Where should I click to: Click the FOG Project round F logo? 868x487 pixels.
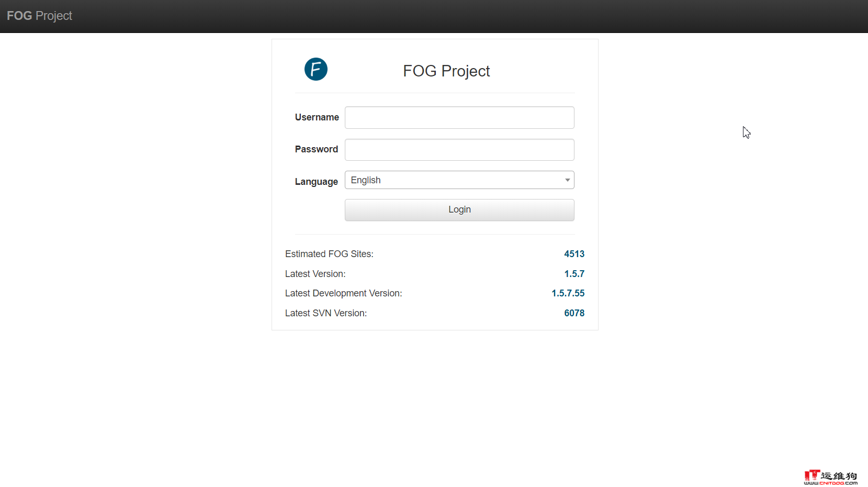point(316,69)
